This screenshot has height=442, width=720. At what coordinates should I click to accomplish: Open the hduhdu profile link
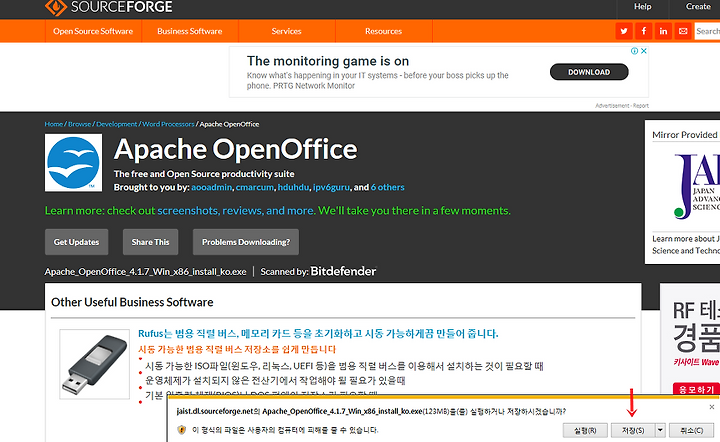(293, 187)
